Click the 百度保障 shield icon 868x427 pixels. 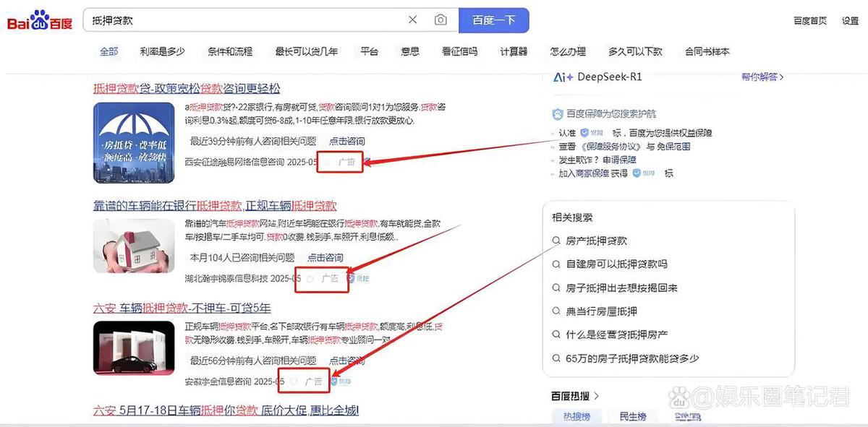click(x=557, y=114)
